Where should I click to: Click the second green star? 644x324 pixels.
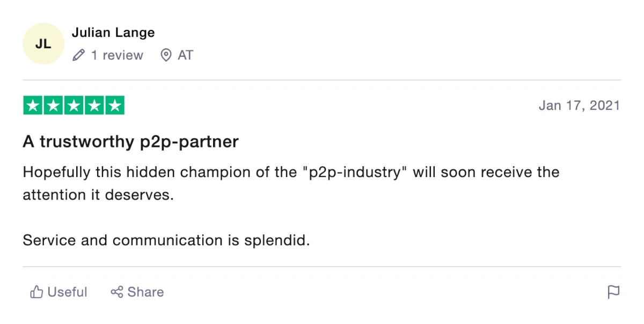pos(53,106)
